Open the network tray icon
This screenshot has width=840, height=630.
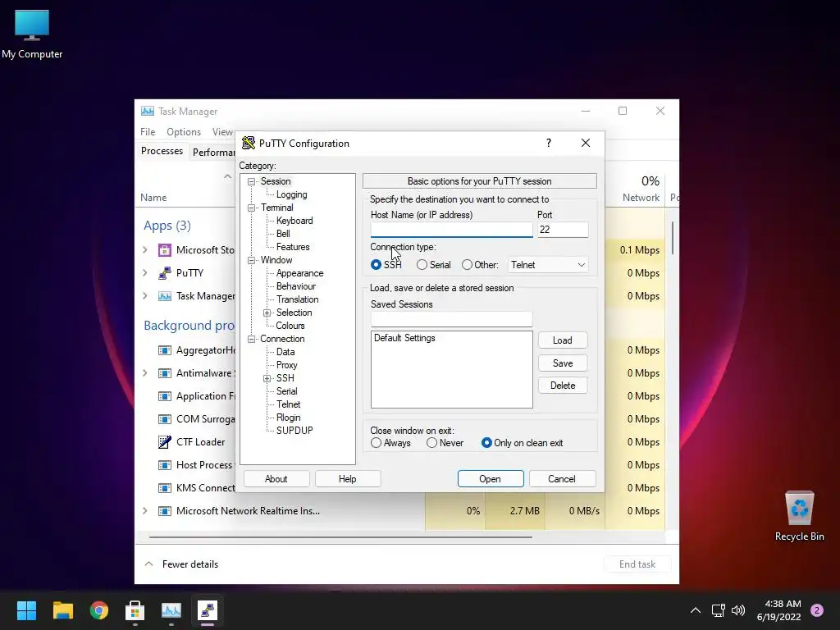point(718,610)
